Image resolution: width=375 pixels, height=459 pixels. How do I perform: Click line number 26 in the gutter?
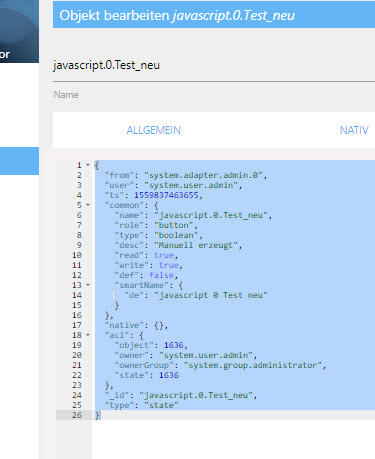point(77,415)
